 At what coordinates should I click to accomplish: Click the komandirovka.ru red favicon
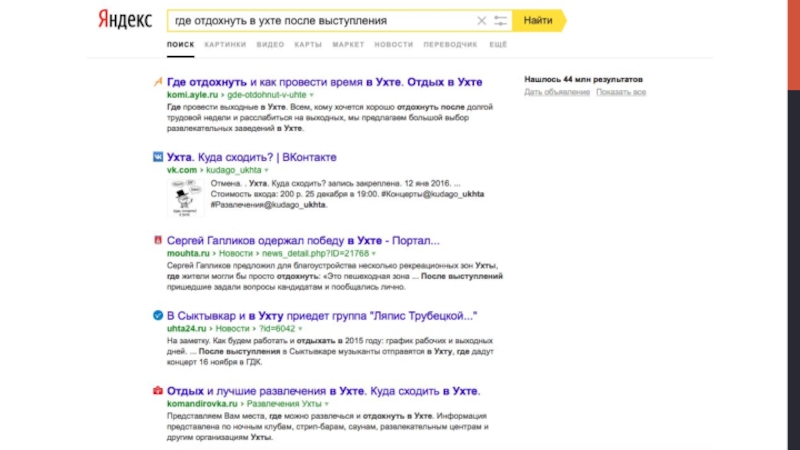tap(158, 390)
